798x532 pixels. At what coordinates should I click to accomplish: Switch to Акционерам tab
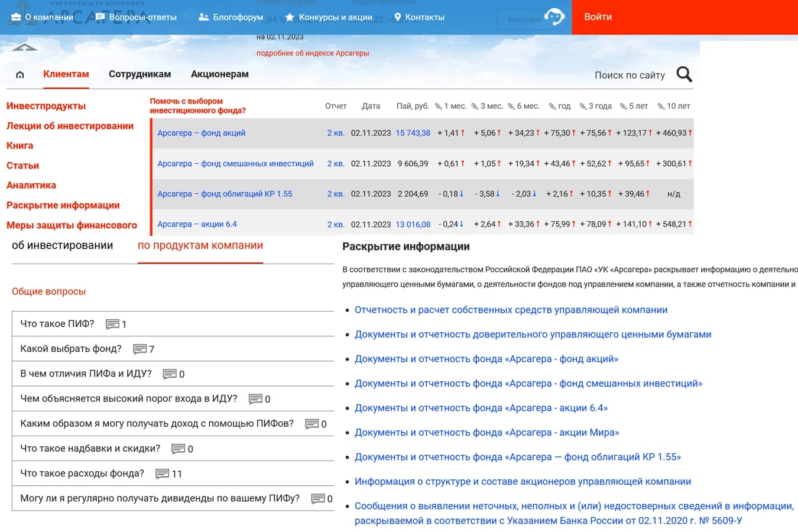coord(220,74)
